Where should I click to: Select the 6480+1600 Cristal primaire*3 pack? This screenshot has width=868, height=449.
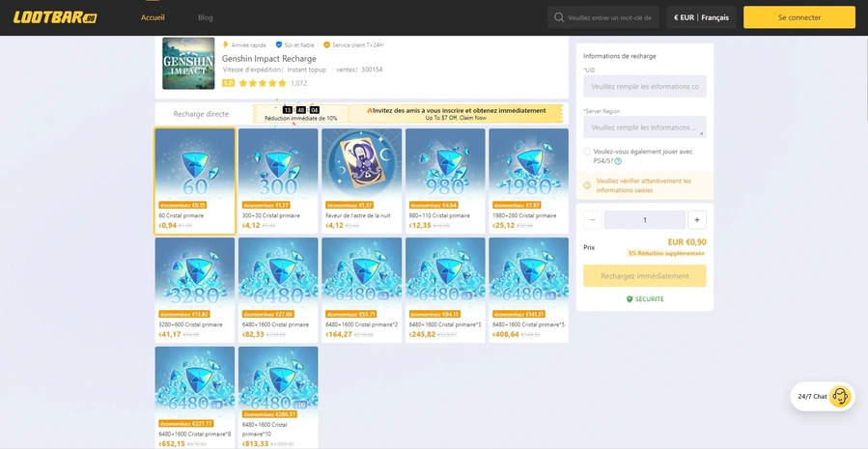point(445,290)
